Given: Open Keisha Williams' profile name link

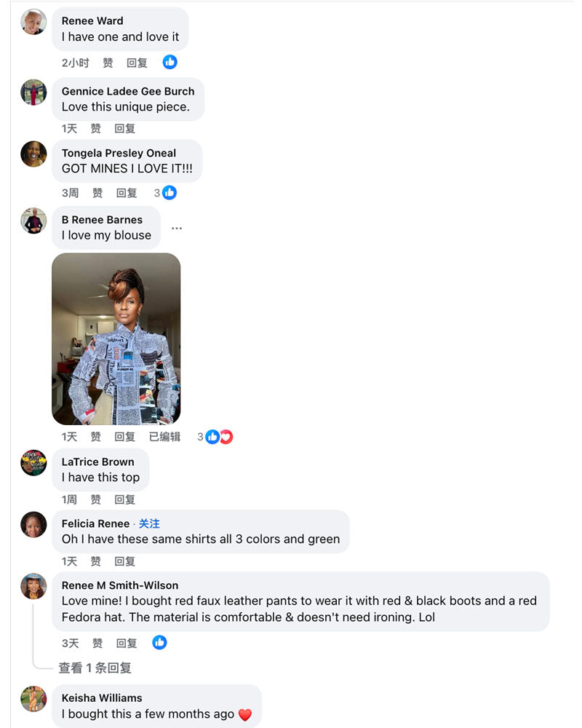Looking at the screenshot, I should pos(102,697).
